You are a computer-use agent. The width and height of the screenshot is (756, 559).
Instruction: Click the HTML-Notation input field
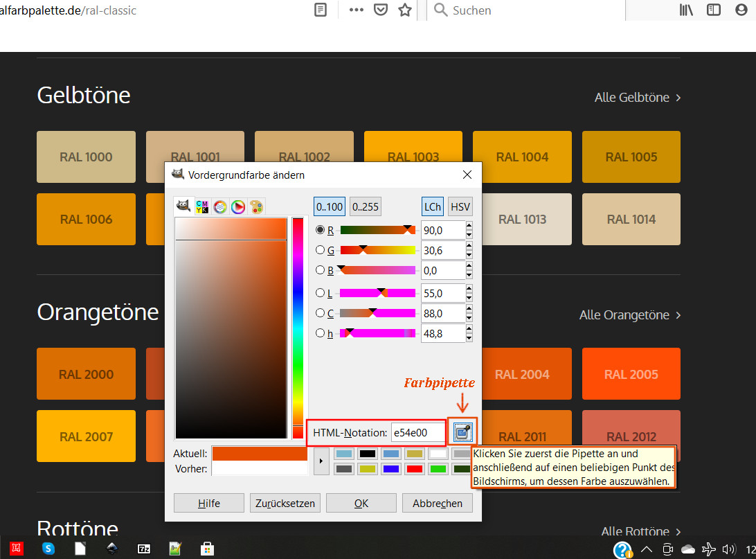tap(418, 432)
